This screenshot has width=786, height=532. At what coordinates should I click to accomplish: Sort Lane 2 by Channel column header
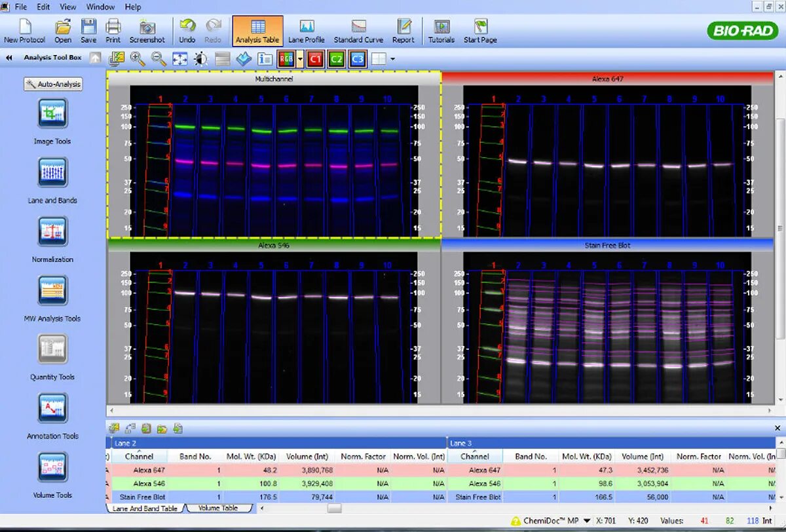pos(139,457)
